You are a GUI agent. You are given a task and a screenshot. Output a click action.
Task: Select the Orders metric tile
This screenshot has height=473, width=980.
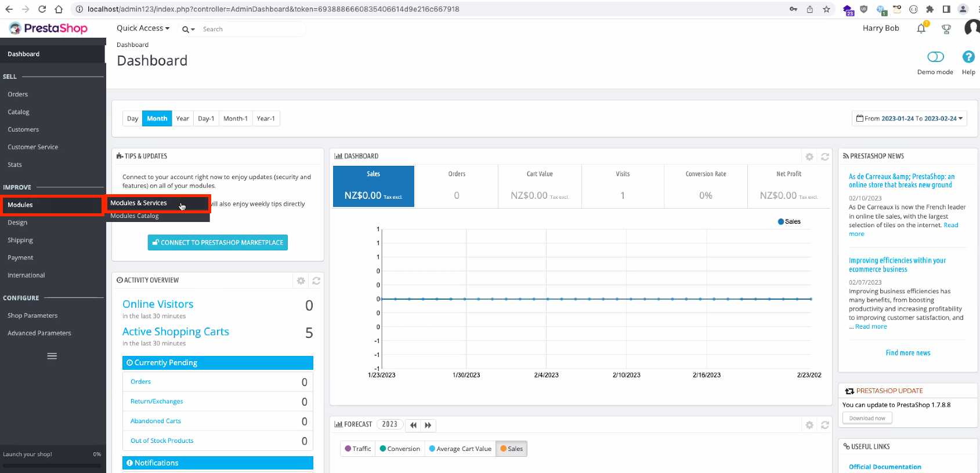coord(457,187)
